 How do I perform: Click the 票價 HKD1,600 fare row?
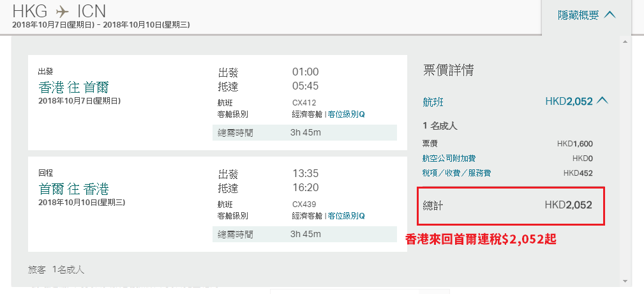pos(507,144)
